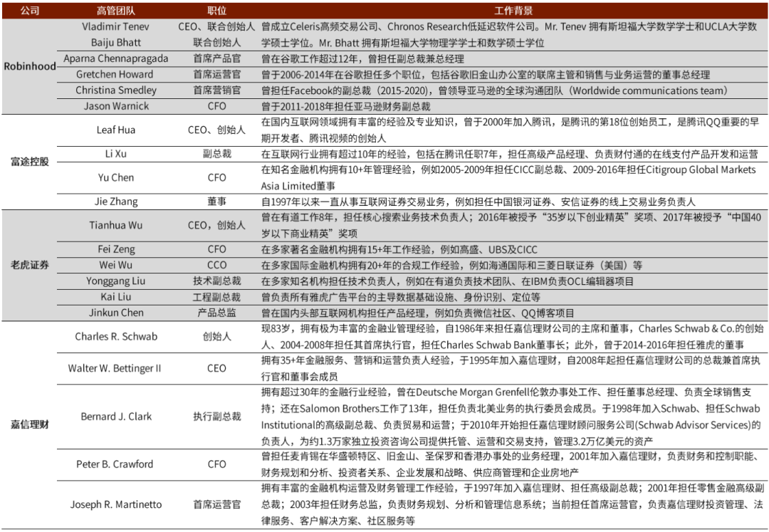
Task: Click Joseph R. Martinetto's 首席运营官 cell
Action: [216, 504]
